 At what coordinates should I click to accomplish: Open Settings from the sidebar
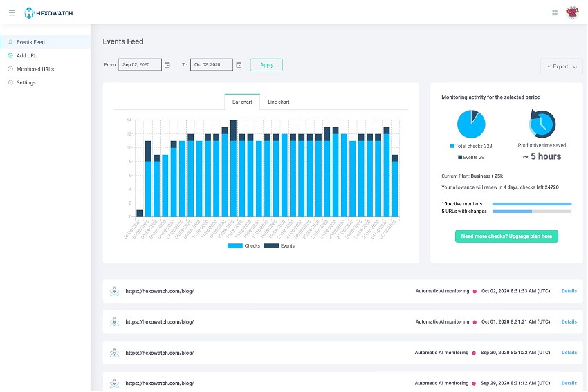pyautogui.click(x=26, y=82)
